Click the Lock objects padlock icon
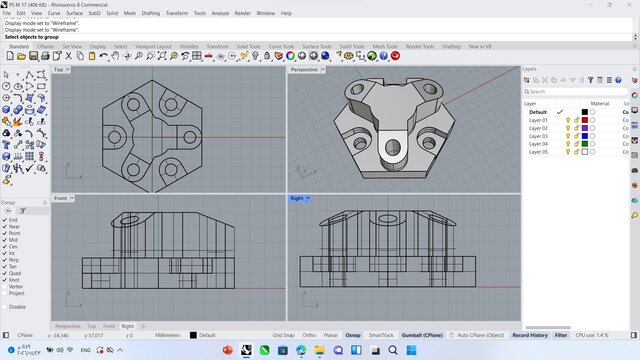Image resolution: width=640 pixels, height=360 pixels. point(267,56)
